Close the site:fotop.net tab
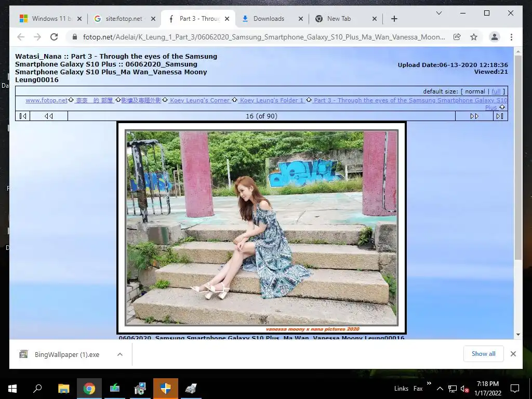Image resolution: width=532 pixels, height=399 pixels. pyautogui.click(x=153, y=19)
